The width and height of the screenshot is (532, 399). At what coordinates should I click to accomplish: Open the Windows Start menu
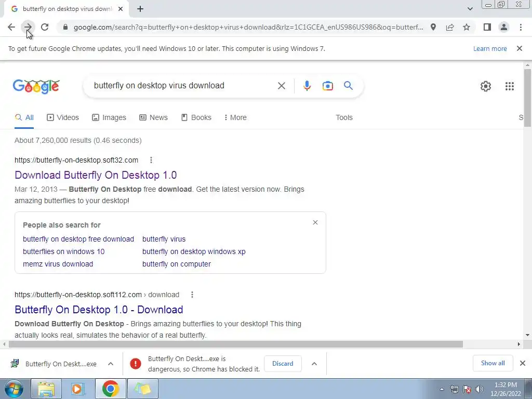click(x=14, y=389)
